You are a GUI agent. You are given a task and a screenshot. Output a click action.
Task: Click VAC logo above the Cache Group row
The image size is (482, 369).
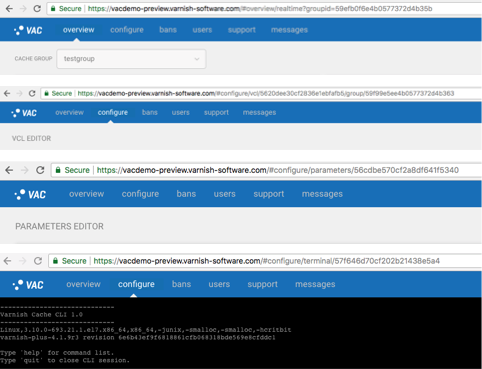tap(28, 30)
